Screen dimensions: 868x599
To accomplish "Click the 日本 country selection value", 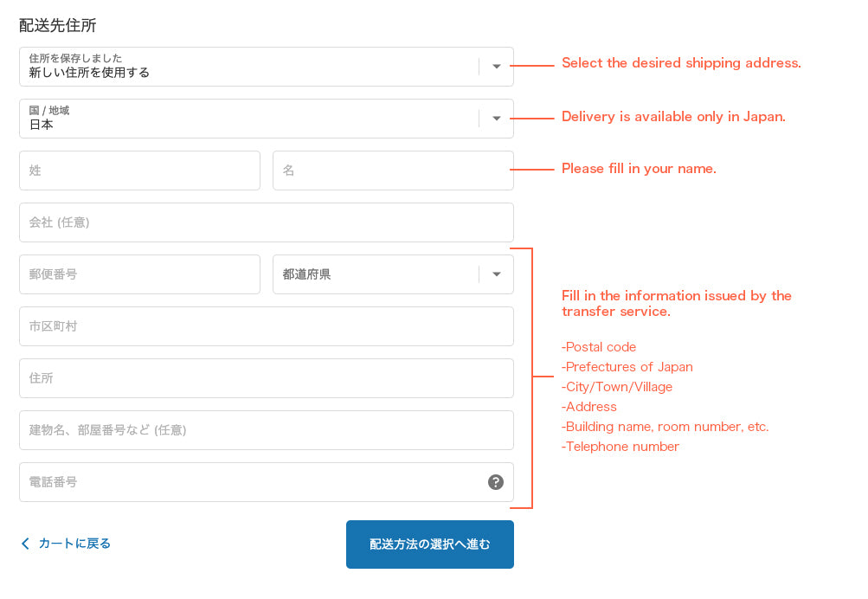I will click(x=42, y=125).
